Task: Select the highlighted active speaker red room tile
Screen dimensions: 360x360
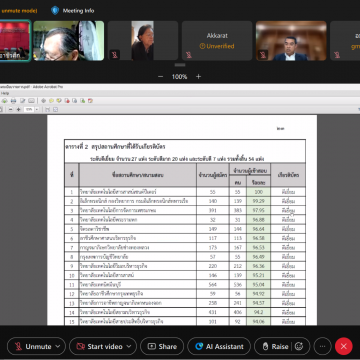Action: [x=15, y=41]
